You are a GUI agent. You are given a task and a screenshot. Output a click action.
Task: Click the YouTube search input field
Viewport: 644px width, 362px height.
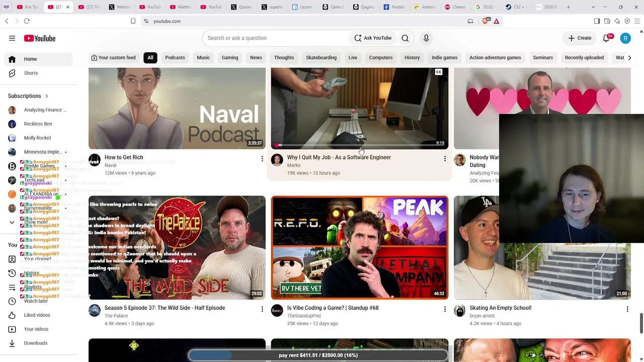coord(275,38)
